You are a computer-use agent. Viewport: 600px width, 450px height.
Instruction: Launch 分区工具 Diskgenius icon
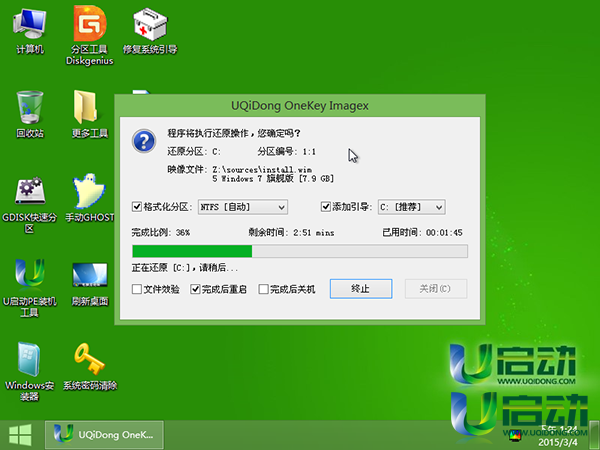tap(90, 36)
